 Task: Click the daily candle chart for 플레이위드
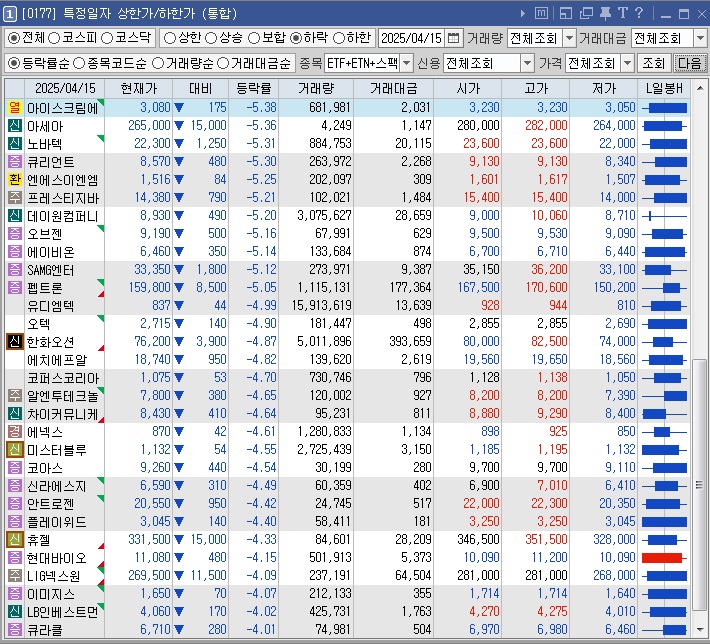[664, 522]
